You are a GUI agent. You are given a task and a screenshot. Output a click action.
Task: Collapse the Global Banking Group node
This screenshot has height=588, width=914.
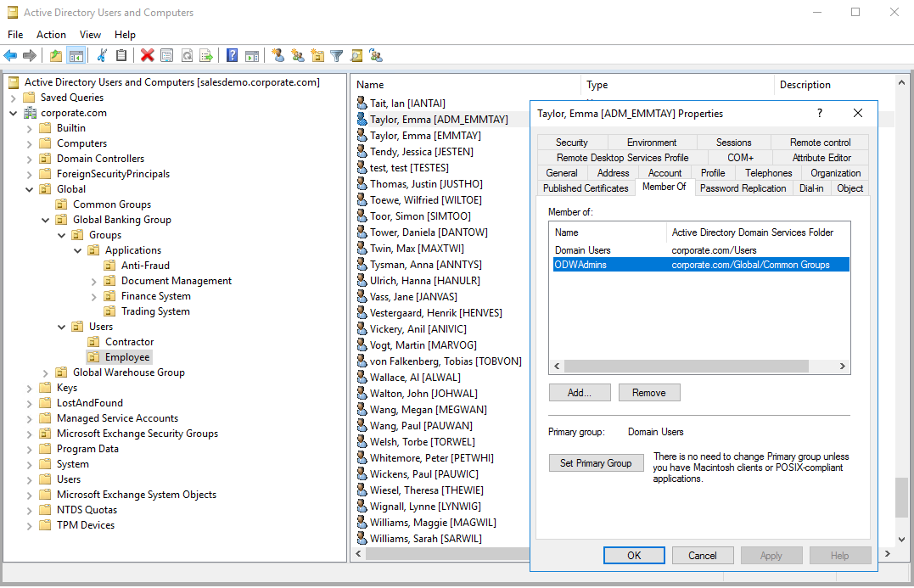[x=46, y=220]
